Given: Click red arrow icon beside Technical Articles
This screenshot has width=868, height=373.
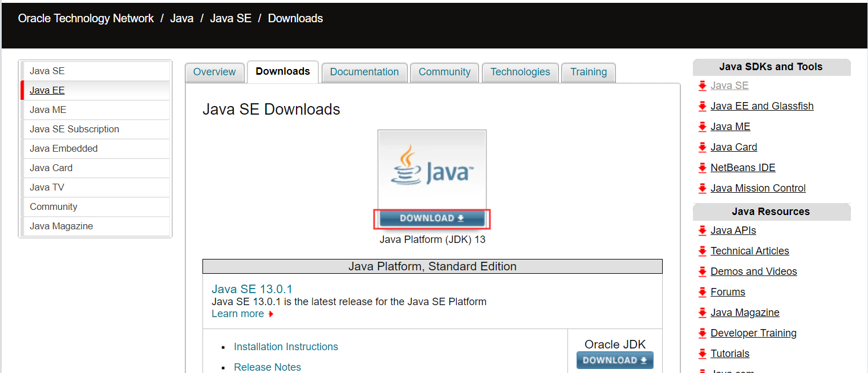Looking at the screenshot, I should (x=703, y=252).
